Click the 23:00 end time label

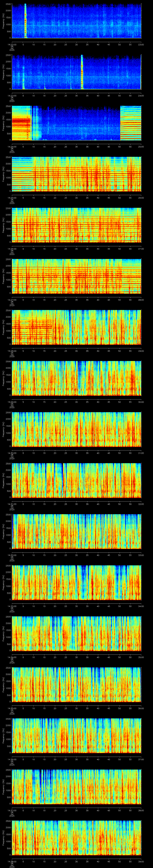(141, 44)
